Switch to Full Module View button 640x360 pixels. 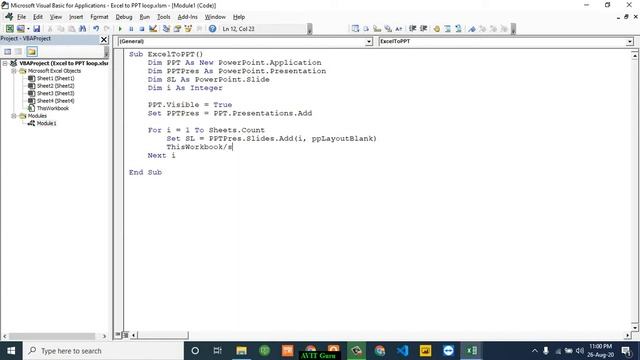coord(125,335)
